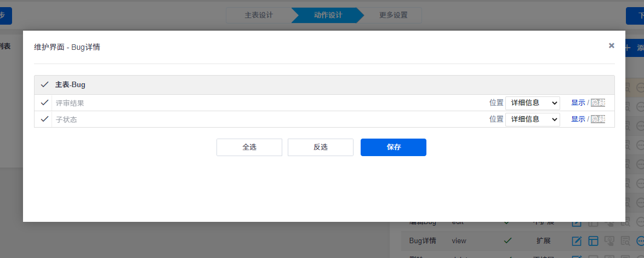This screenshot has height=258, width=644.
Task: Click hand-pointer icon in Bug详情 row
Action: tap(609, 241)
